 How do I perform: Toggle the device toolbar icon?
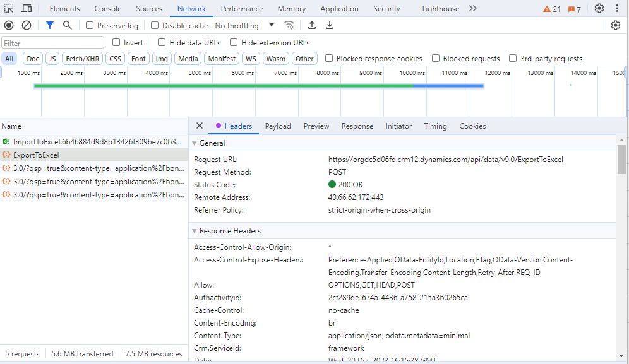point(27,8)
